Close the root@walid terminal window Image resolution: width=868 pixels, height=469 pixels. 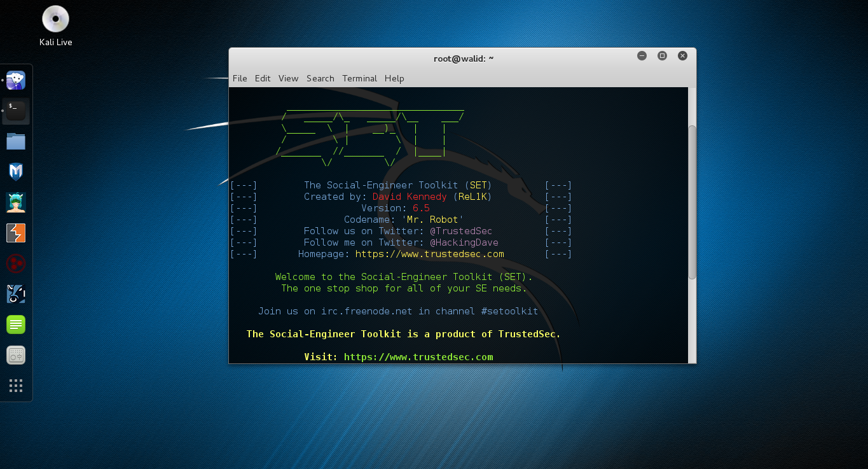682,56
